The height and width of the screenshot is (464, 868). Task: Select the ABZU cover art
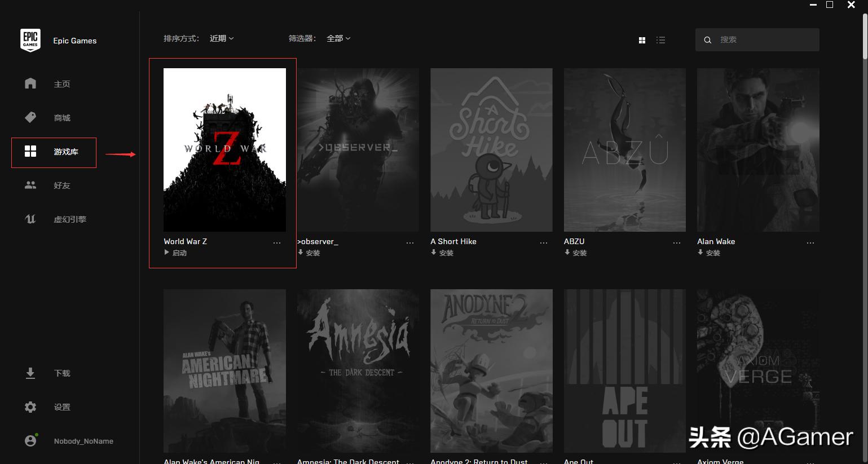pyautogui.click(x=625, y=150)
